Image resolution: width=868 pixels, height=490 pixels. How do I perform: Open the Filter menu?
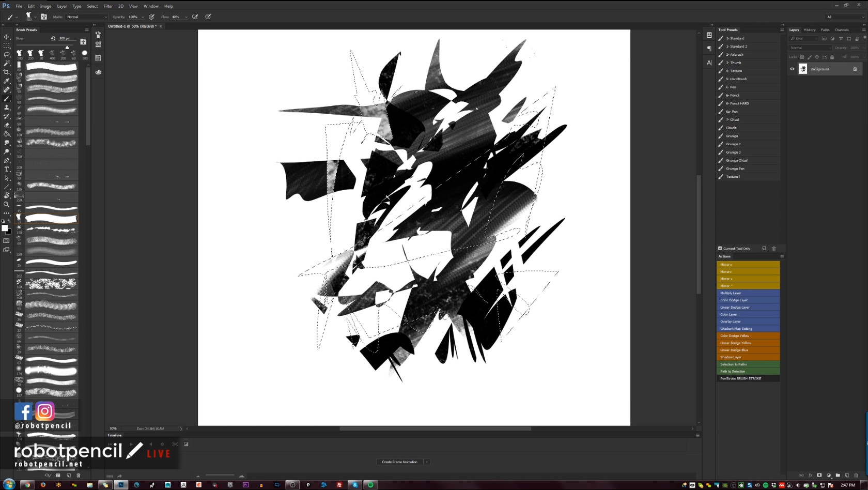tap(108, 6)
